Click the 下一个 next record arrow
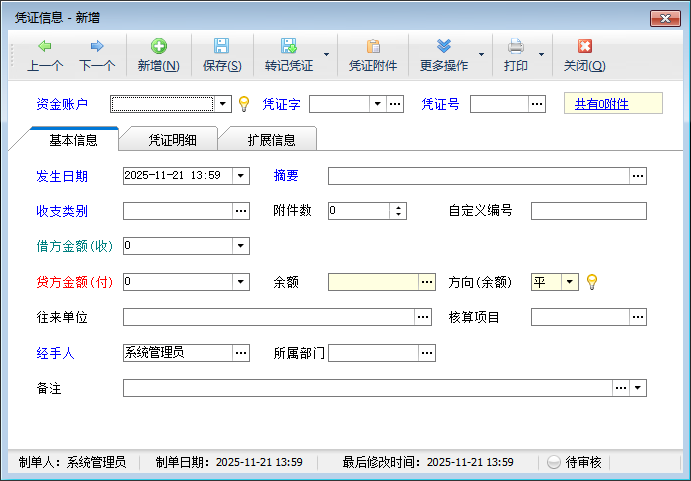Viewport: 691px width, 481px height. point(97,47)
